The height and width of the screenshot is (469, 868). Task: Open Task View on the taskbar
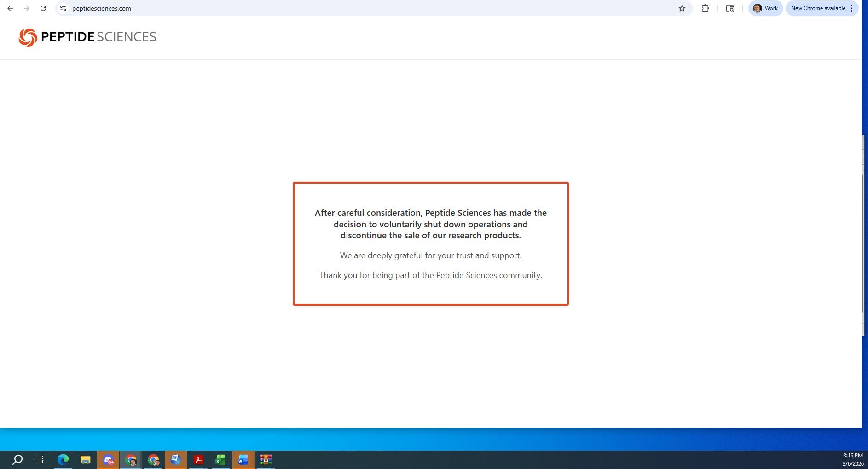(x=40, y=460)
